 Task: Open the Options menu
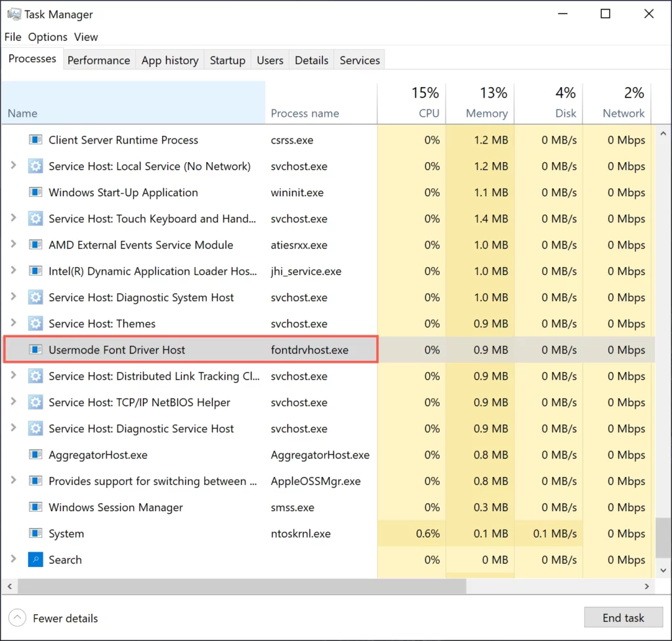click(47, 37)
